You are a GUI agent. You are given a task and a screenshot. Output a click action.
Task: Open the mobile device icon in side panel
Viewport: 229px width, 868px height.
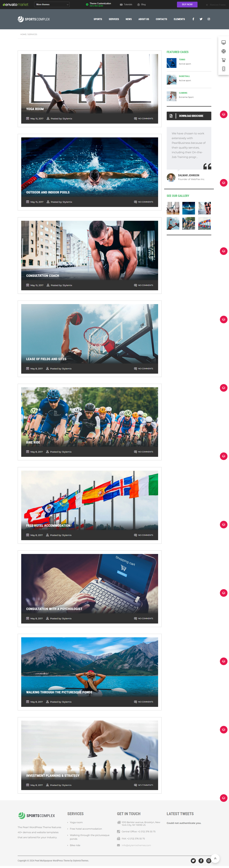coord(224,69)
